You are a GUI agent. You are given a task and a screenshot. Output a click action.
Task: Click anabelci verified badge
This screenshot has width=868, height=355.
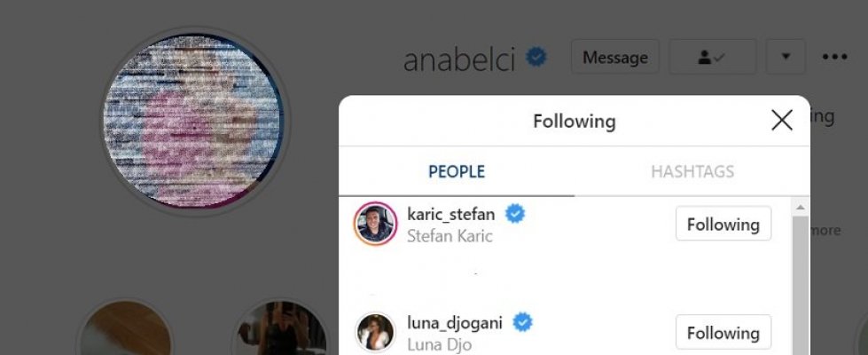tap(536, 58)
